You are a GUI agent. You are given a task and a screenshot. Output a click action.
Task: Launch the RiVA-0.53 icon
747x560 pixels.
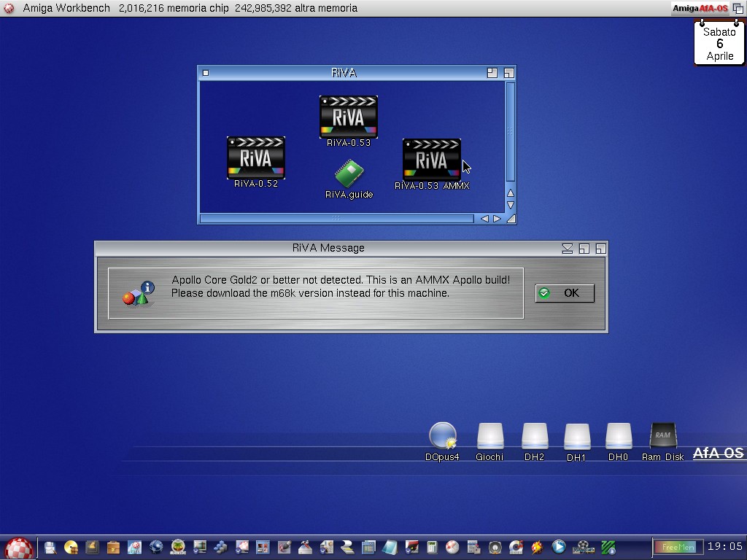click(x=348, y=117)
